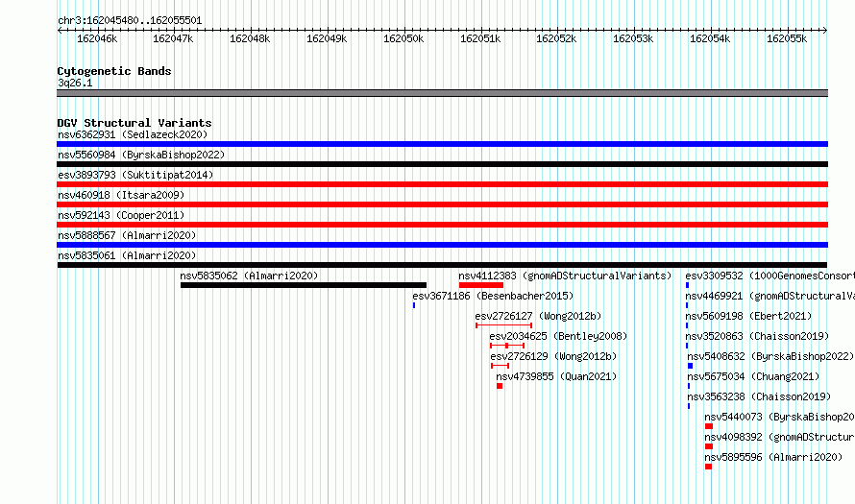Open nsv5675034 (Chuang2021) label
The width and height of the screenshot is (855, 504).
tap(753, 376)
